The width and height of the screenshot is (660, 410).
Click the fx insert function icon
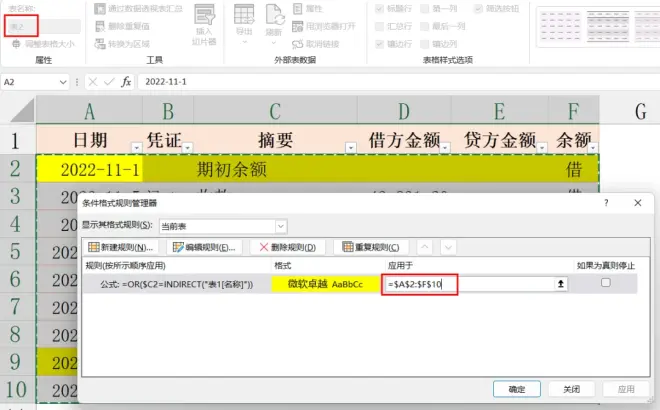coord(126,82)
